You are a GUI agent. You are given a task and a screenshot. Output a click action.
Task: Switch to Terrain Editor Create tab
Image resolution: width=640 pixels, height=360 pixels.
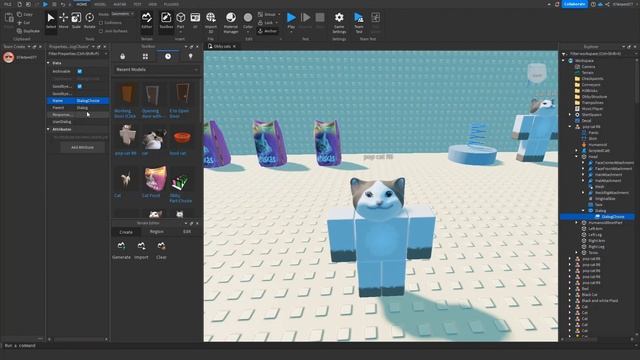click(x=126, y=232)
